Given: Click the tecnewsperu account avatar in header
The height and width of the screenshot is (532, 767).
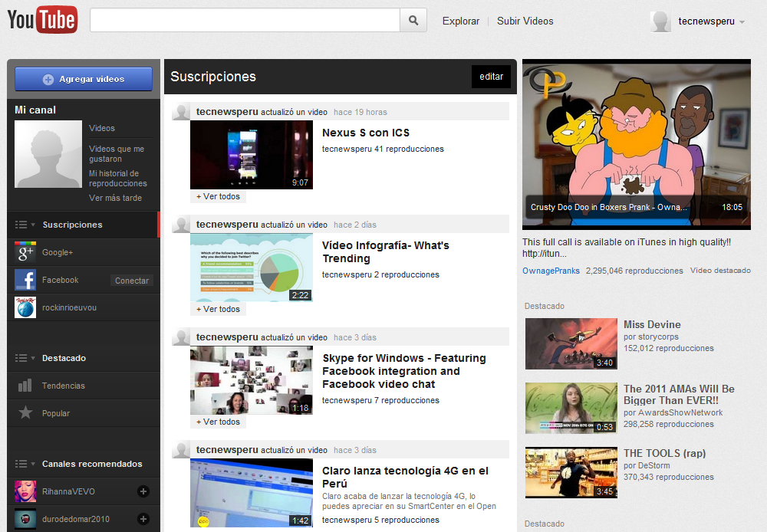Looking at the screenshot, I should coord(660,21).
